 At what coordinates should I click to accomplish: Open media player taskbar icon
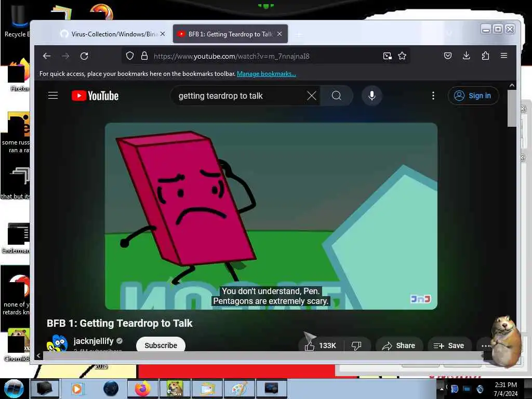[x=77, y=389]
